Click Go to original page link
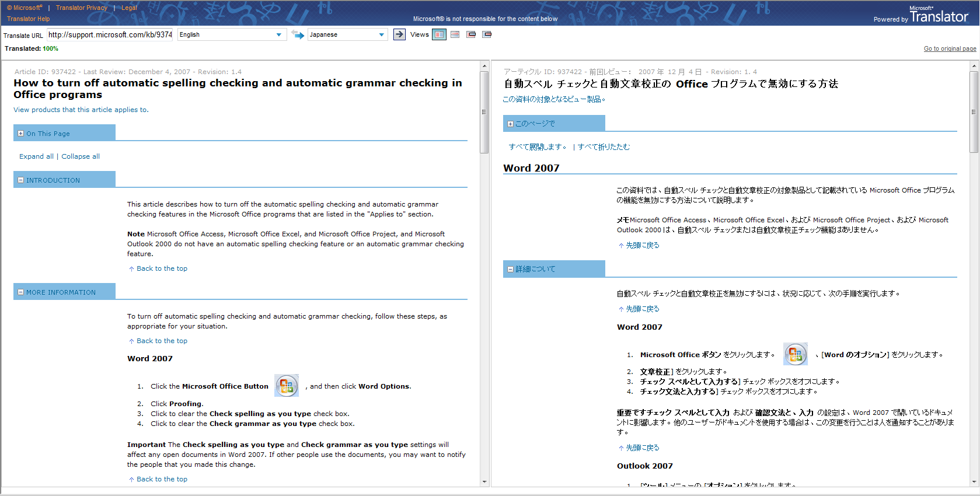This screenshot has width=980, height=496. pos(950,48)
